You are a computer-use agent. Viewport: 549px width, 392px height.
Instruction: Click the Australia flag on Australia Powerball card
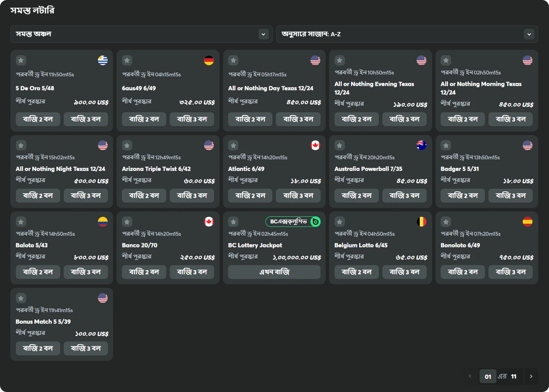(421, 145)
